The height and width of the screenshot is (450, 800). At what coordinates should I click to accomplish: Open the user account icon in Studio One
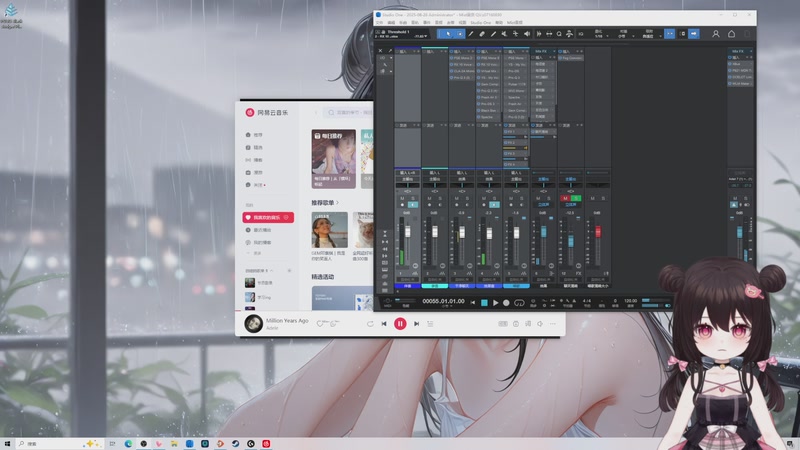click(716, 34)
